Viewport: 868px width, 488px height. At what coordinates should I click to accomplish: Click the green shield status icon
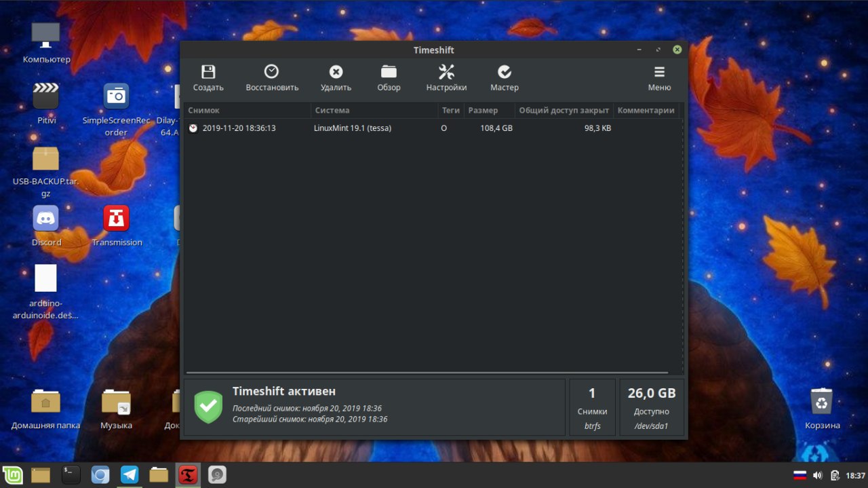pos(208,407)
